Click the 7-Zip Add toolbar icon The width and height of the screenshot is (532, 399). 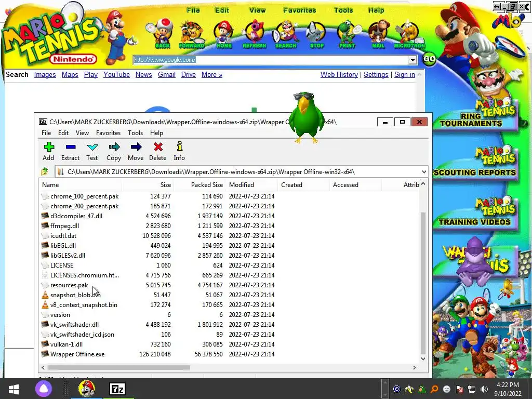coord(48,147)
